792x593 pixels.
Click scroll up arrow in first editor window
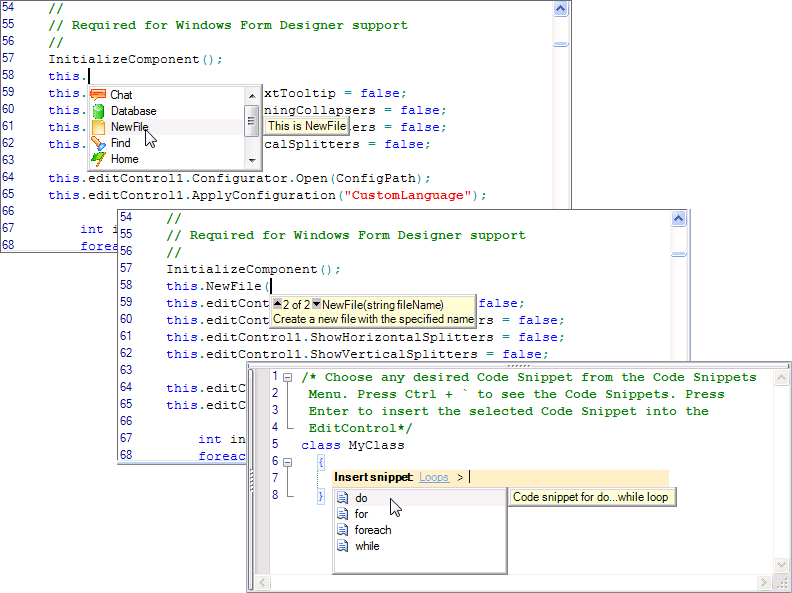[561, 9]
